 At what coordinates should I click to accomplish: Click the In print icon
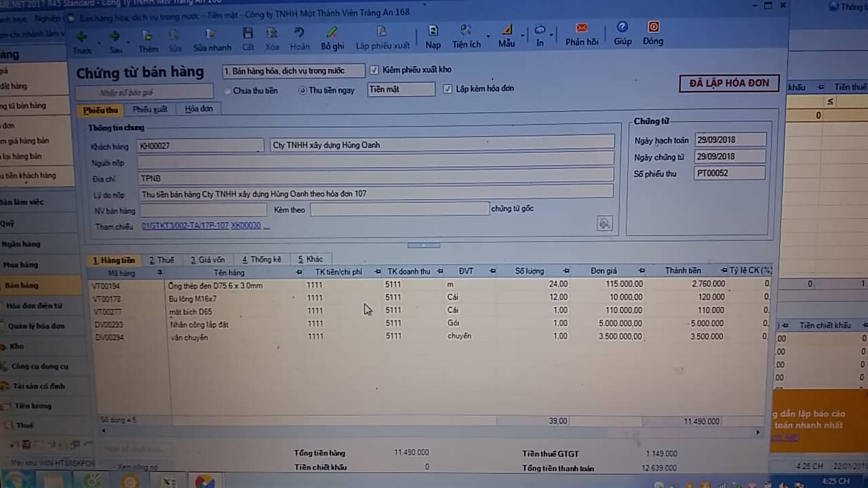pyautogui.click(x=540, y=30)
